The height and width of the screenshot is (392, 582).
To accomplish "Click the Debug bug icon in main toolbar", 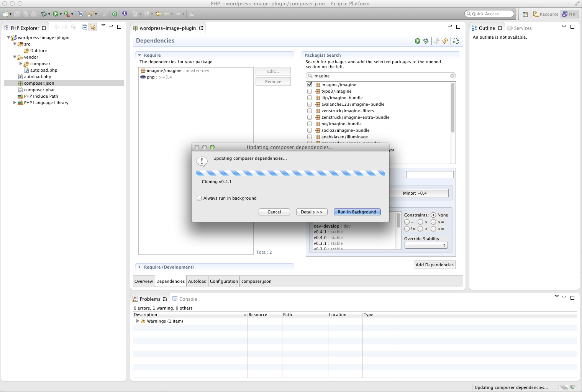I will [44, 14].
